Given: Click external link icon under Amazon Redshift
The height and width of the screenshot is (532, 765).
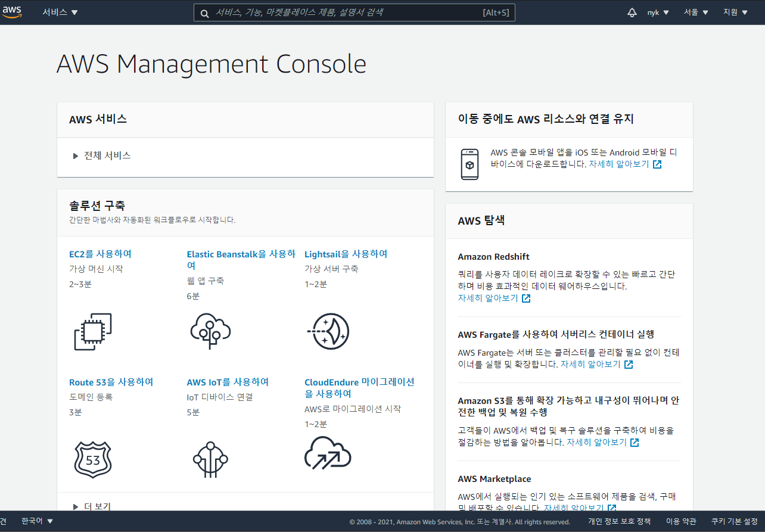Looking at the screenshot, I should pyautogui.click(x=526, y=298).
